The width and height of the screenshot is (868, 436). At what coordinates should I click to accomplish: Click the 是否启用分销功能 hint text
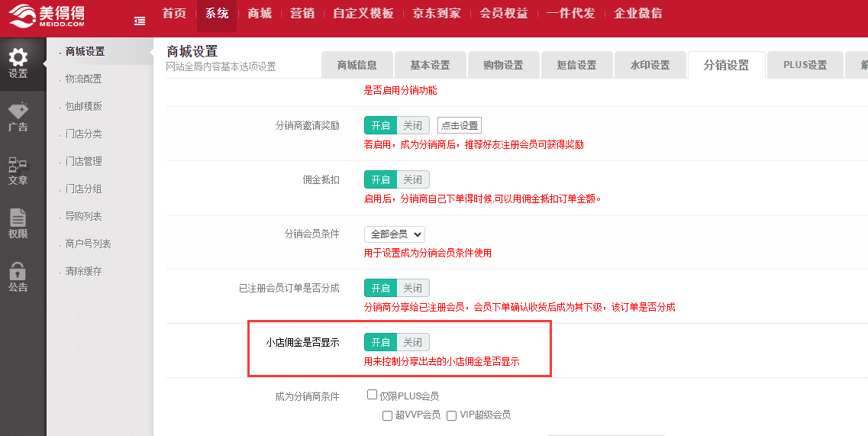(x=400, y=90)
